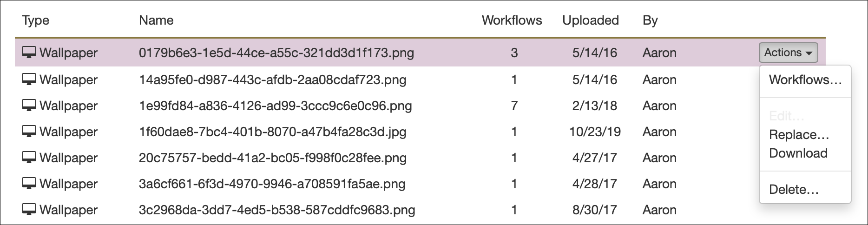
Task: Select the 3a6cf661-6f3d-4970-9946-a708591fa5ae.png file name
Action: pyautogui.click(x=272, y=184)
